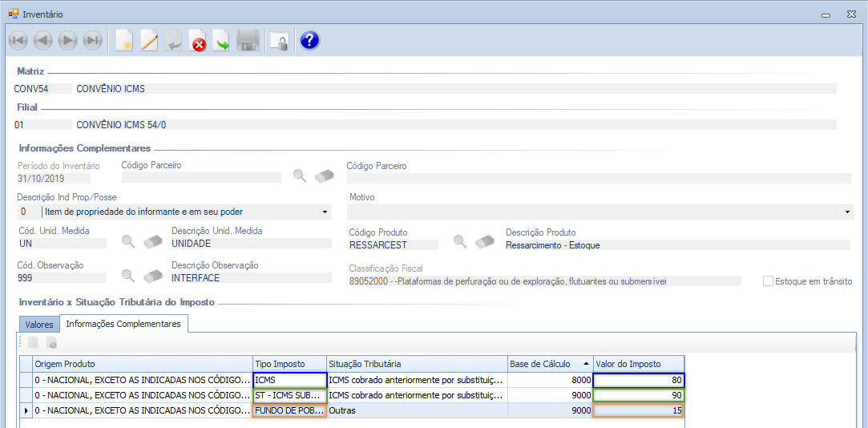This screenshot has height=428, width=868.
Task: Click the Valor do Imposto column header
Action: click(x=638, y=364)
